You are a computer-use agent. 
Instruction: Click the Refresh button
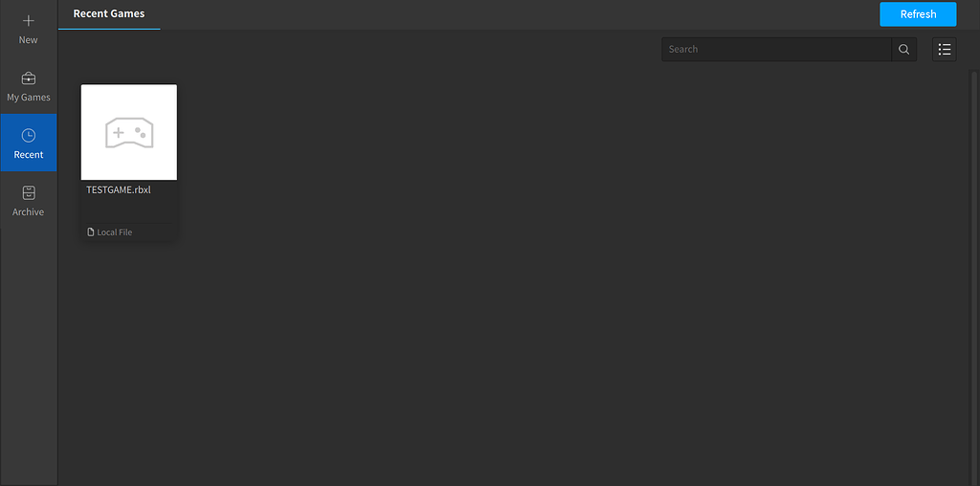[x=918, y=14]
